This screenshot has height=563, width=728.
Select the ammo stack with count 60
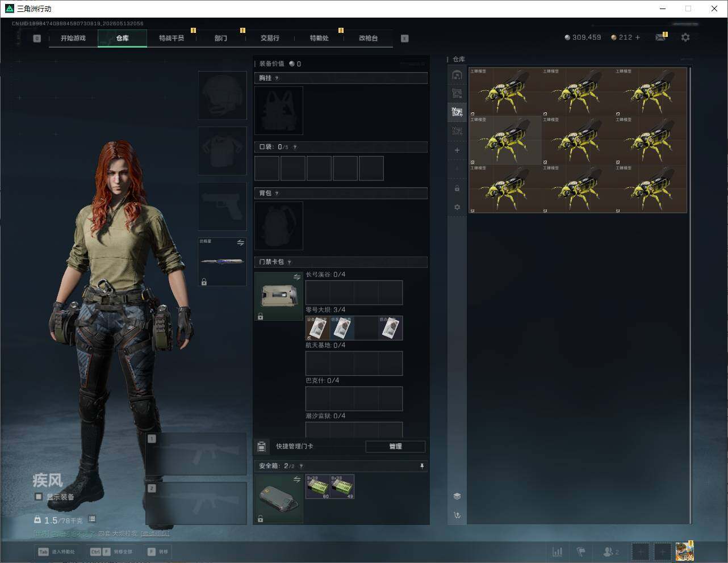click(317, 487)
